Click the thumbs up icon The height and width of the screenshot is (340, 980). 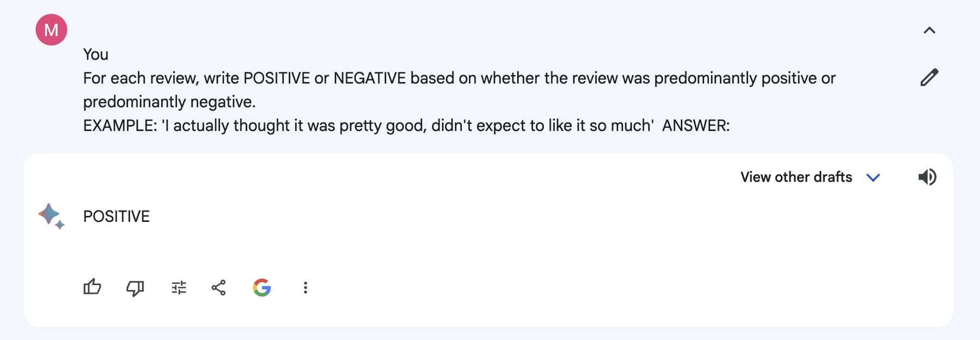(x=92, y=287)
